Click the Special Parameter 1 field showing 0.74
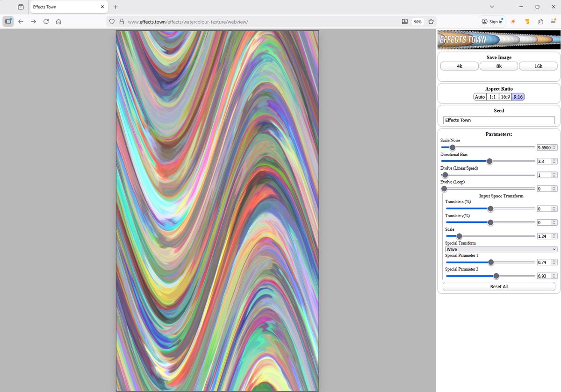Image resolution: width=561 pixels, height=392 pixels. point(547,263)
